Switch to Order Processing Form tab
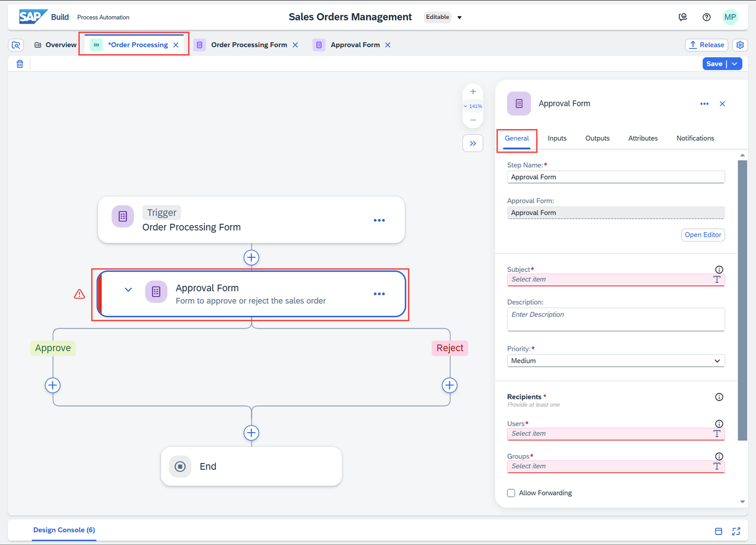Screen dimensions: 756x545 tap(249, 45)
